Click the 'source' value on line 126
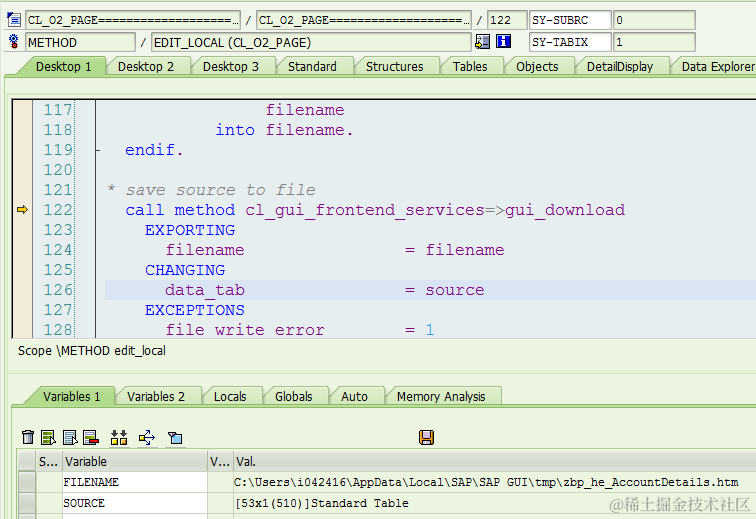Viewport: 756px width, 519px height. (x=455, y=290)
